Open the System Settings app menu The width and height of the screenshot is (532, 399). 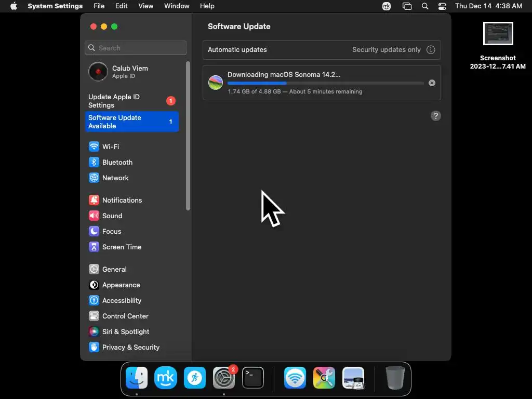click(55, 6)
